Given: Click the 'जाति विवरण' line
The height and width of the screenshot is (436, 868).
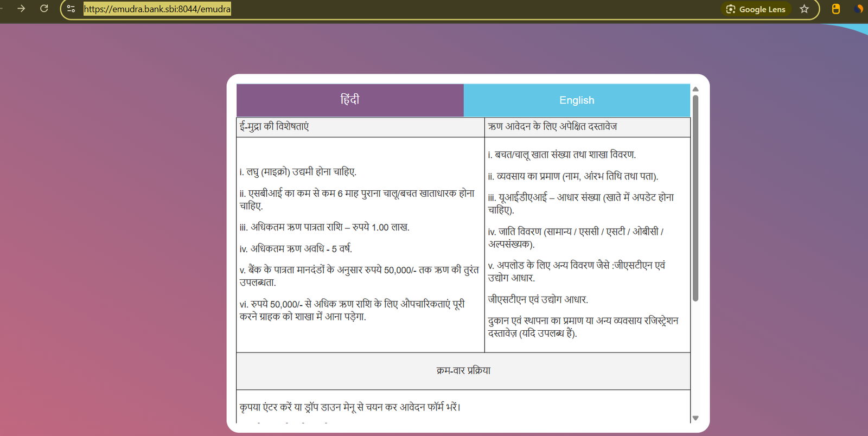Looking at the screenshot, I should coord(576,238).
